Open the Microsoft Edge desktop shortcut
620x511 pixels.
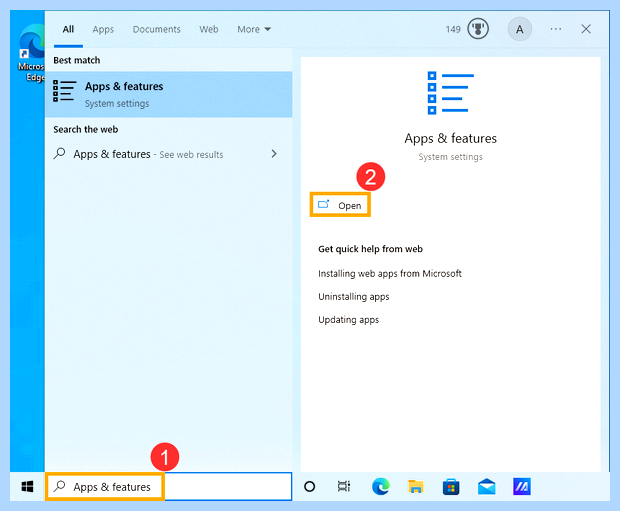click(x=32, y=51)
